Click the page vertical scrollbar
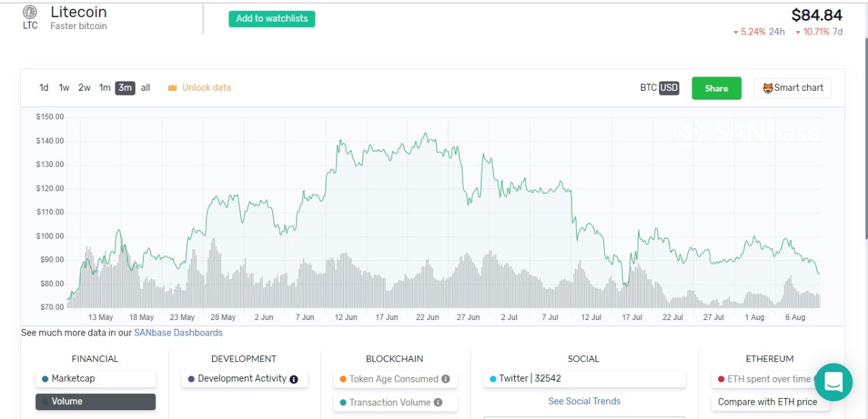 pos(865,136)
